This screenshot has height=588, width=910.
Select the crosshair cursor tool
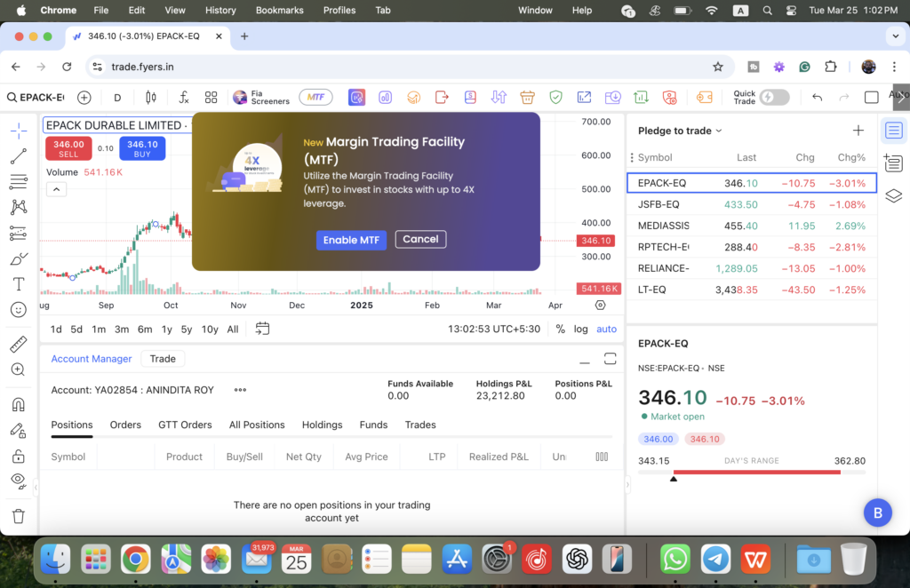point(19,131)
